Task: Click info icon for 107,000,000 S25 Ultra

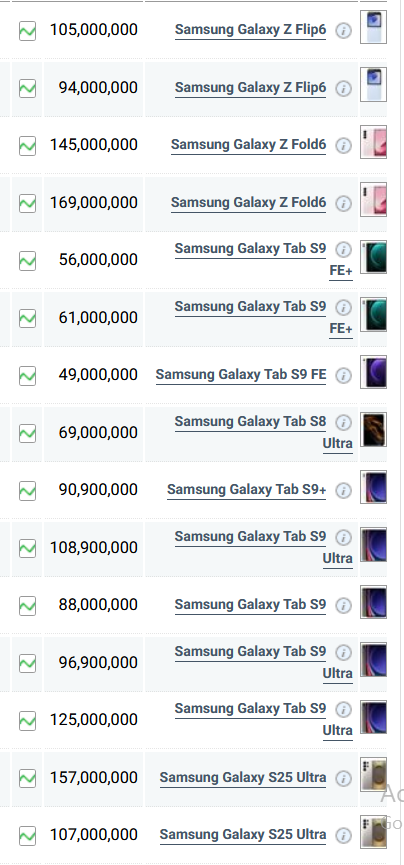Action: [343, 836]
